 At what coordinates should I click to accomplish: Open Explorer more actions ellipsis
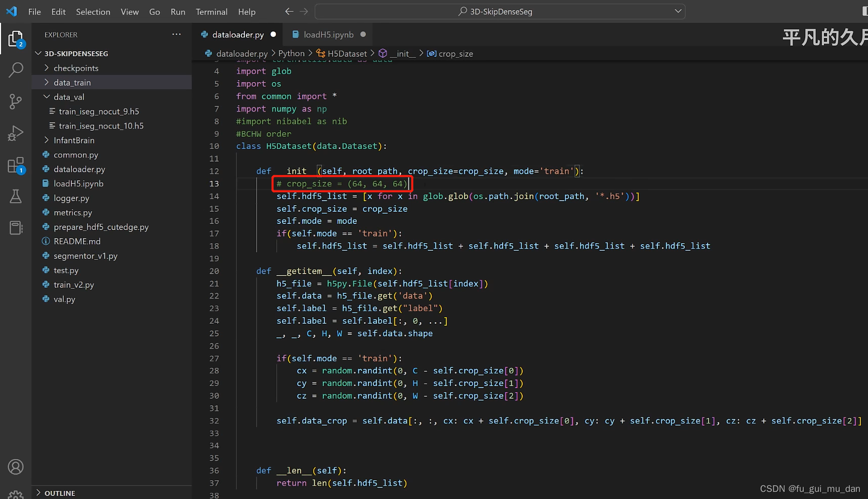[x=176, y=34]
